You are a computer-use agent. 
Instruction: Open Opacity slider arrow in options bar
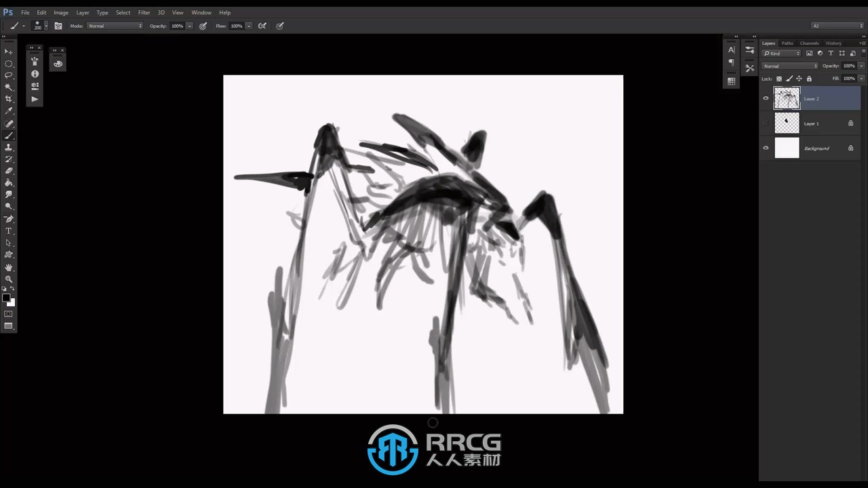(189, 26)
